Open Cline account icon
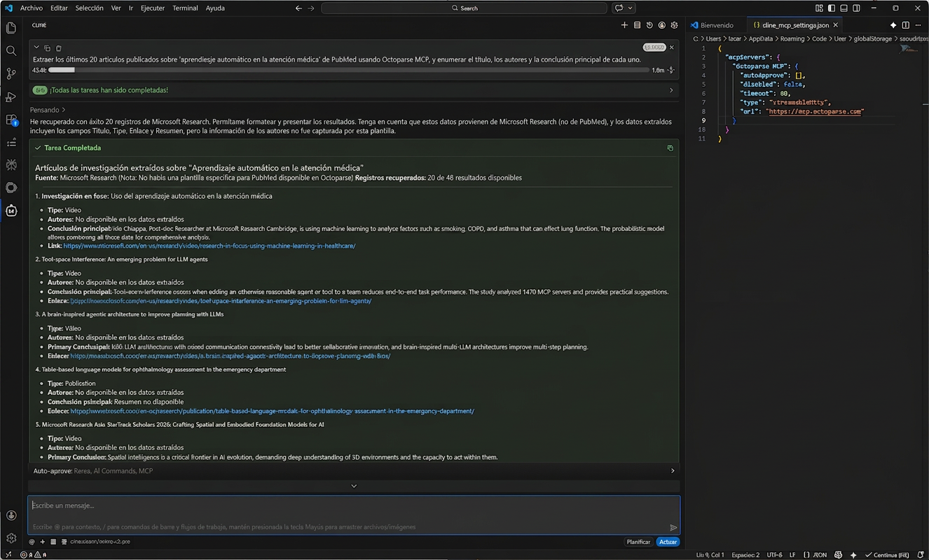Image resolution: width=929 pixels, height=560 pixels. coord(662,25)
